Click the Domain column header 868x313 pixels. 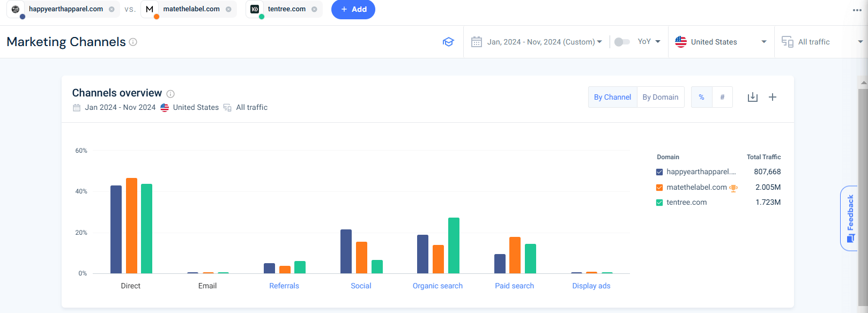(668, 157)
